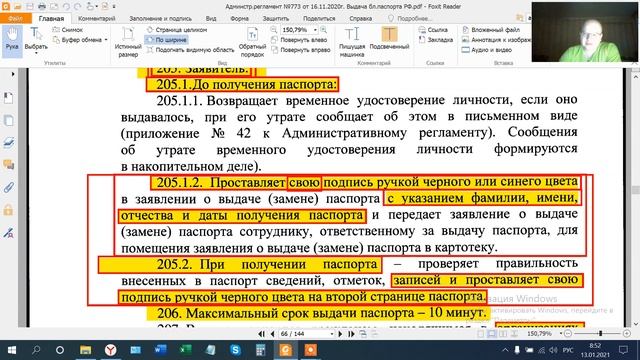Image resolution: width=640 pixels, height=360 pixels.
Task: Insert Аннотация к изображению
Action: (x=496, y=40)
